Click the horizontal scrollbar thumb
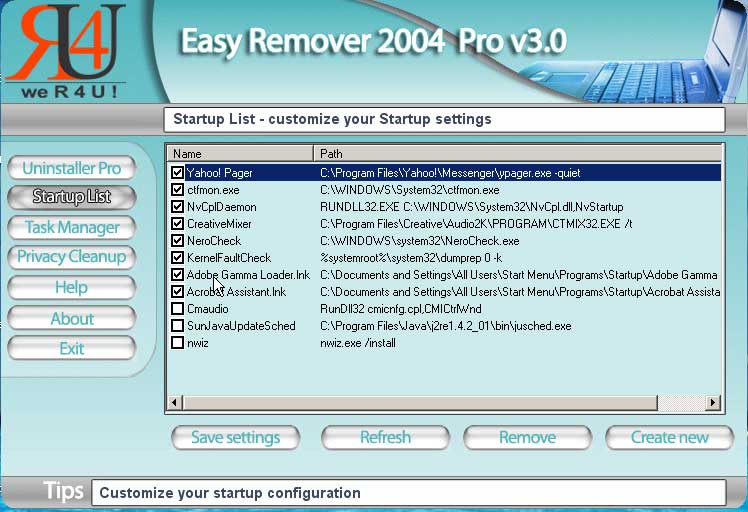Screen dimensions: 748x512 click(x=420, y=402)
